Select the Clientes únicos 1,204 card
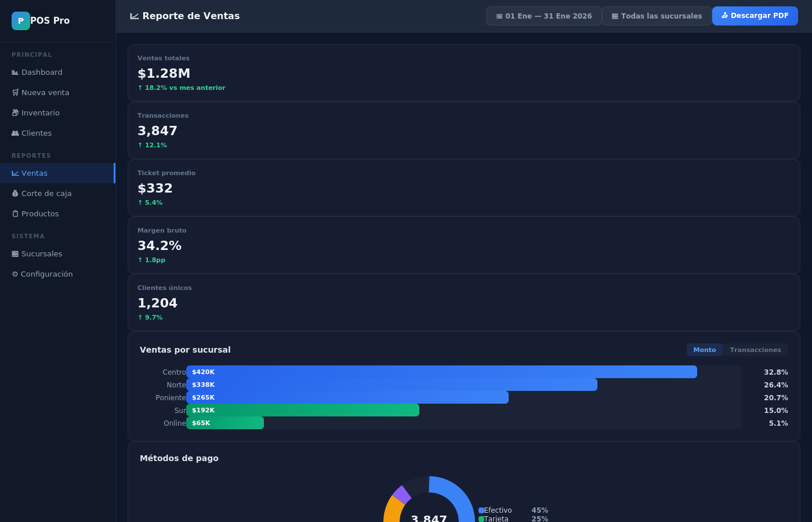Image resolution: width=812 pixels, height=522 pixels. (463, 303)
